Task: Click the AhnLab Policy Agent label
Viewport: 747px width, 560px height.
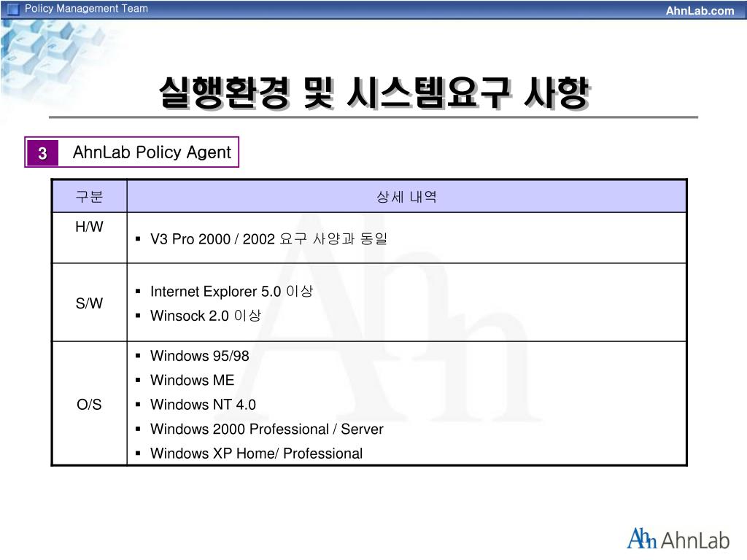Action: tap(152, 152)
